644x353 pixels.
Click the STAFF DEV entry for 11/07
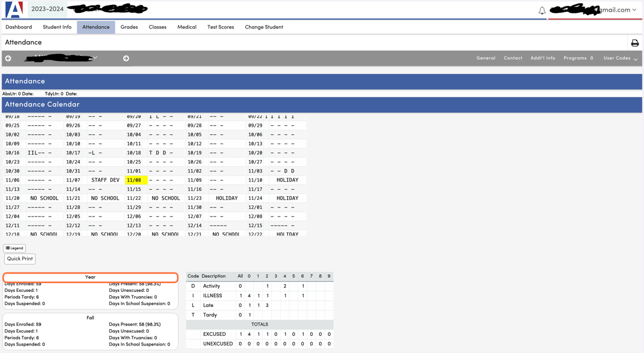click(105, 180)
